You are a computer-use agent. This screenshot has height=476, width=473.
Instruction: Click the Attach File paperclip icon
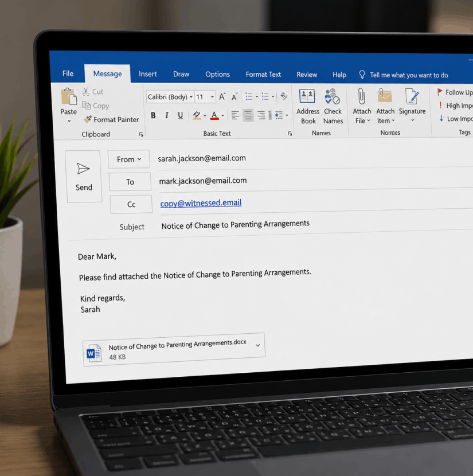tap(361, 96)
